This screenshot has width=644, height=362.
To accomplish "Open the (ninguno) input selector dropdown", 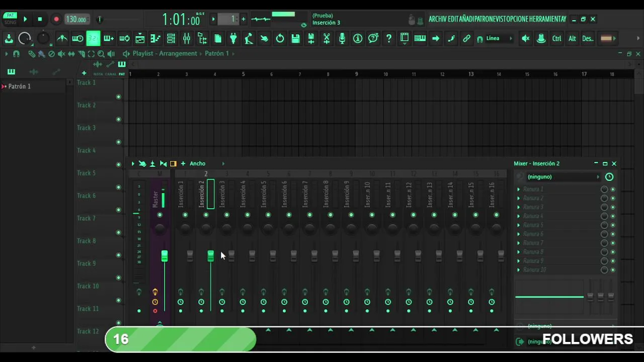I will click(x=563, y=177).
